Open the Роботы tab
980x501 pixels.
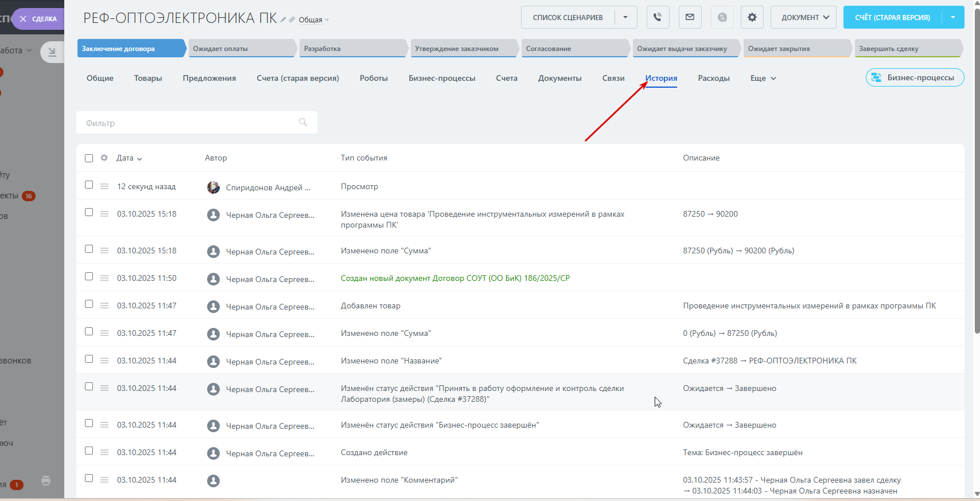pos(374,78)
